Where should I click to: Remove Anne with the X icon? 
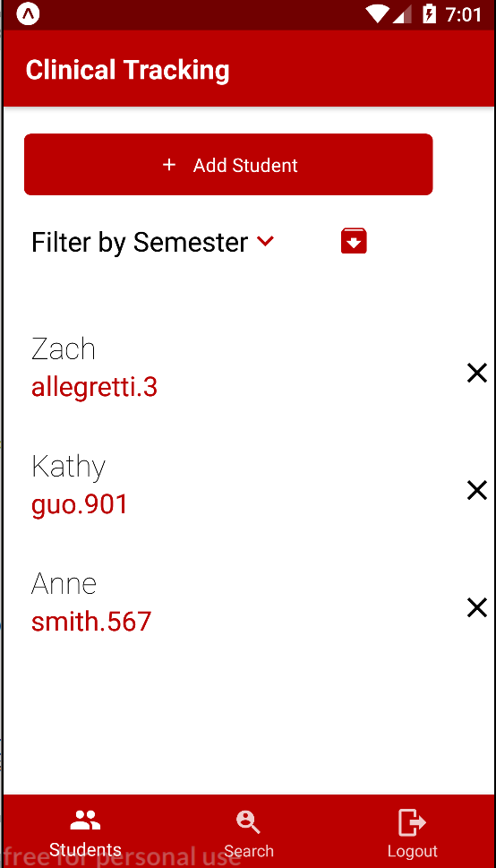pos(476,608)
